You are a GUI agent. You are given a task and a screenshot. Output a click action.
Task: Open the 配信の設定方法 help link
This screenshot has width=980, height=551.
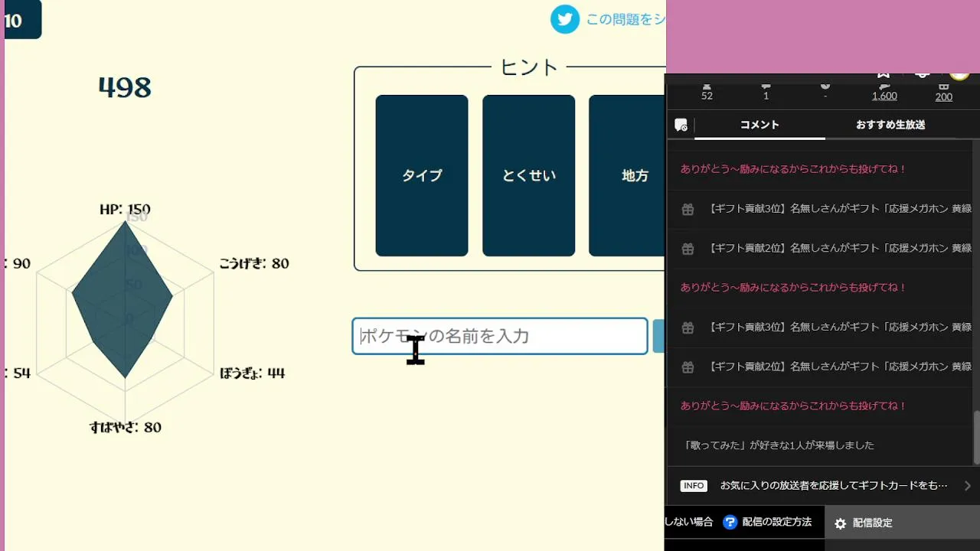(776, 522)
